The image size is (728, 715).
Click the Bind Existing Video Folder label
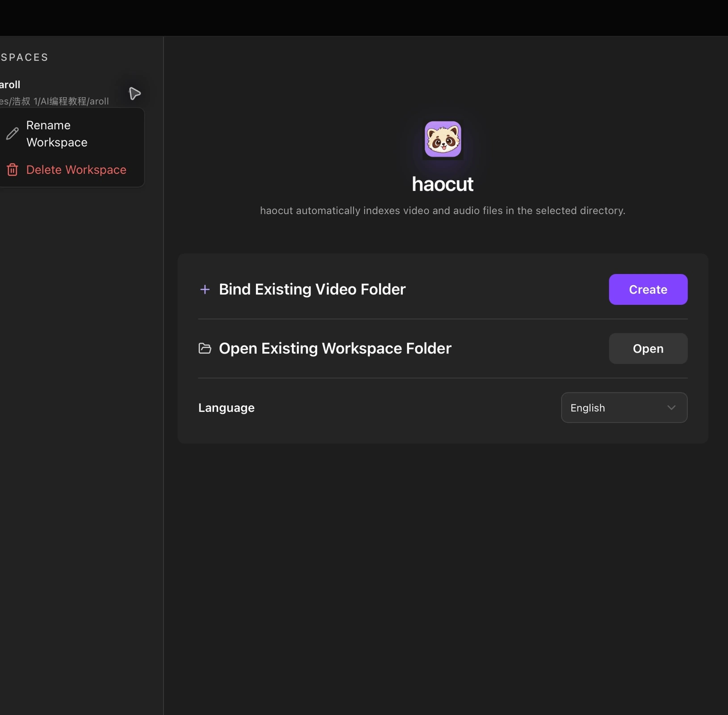point(312,290)
